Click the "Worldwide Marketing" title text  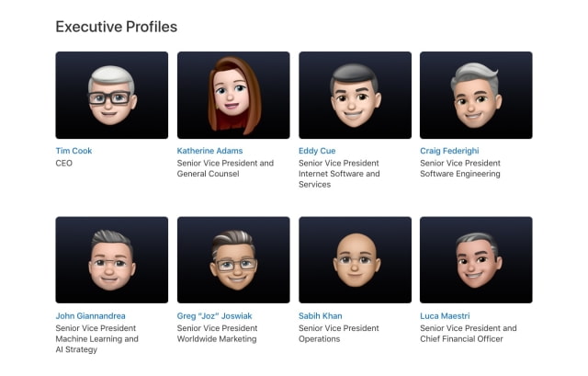click(x=217, y=339)
